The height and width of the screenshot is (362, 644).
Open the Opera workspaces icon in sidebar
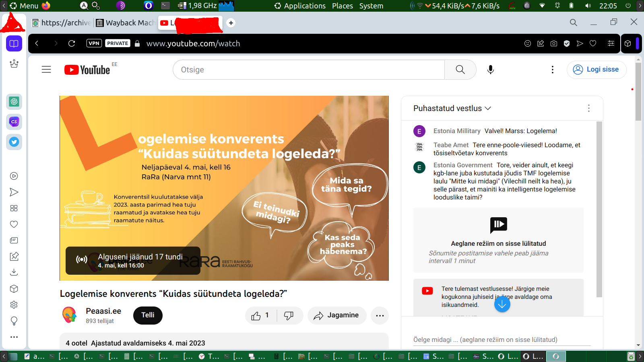[x=14, y=43]
